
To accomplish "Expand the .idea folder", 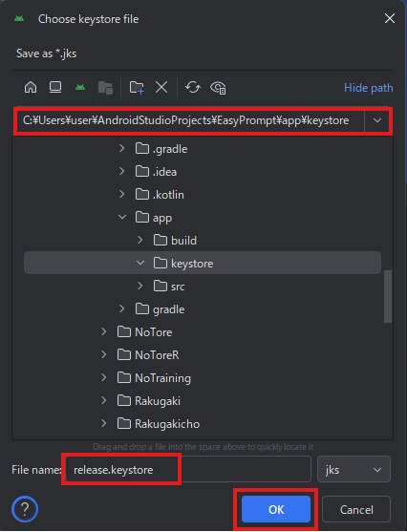I will pyautogui.click(x=122, y=171).
